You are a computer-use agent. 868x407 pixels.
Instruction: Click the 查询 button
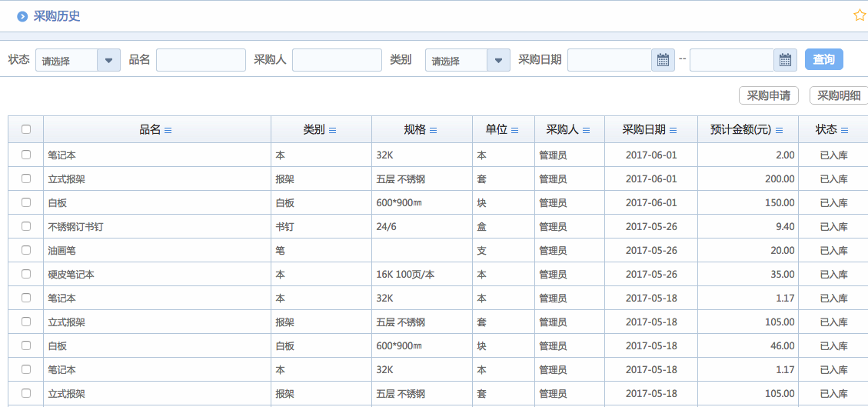tap(823, 60)
